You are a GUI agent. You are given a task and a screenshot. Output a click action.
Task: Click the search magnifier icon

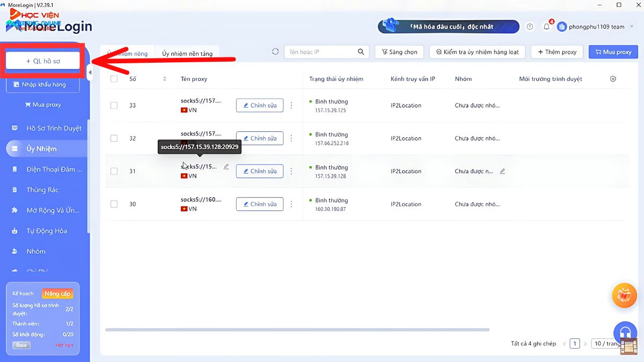361,52
